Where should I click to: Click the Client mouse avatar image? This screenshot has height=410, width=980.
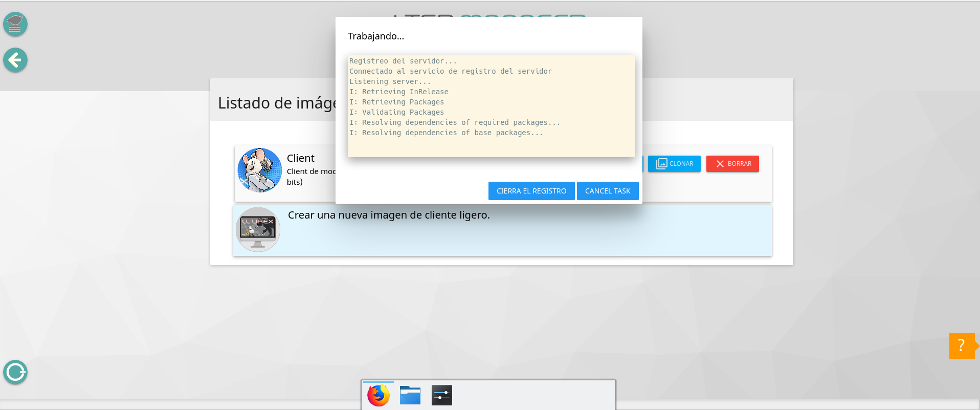point(260,170)
